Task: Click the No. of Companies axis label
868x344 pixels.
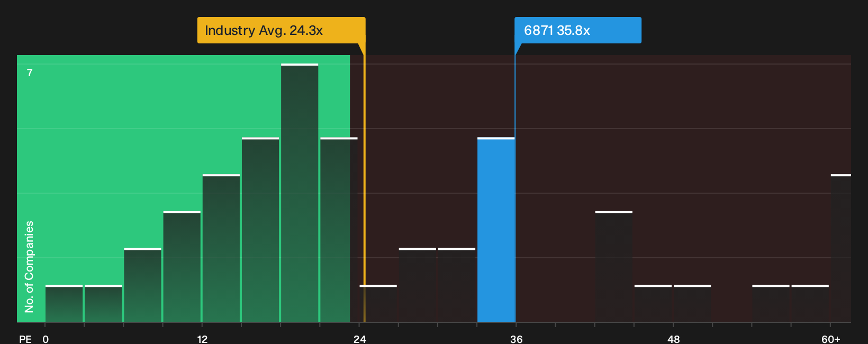Action: [29, 266]
